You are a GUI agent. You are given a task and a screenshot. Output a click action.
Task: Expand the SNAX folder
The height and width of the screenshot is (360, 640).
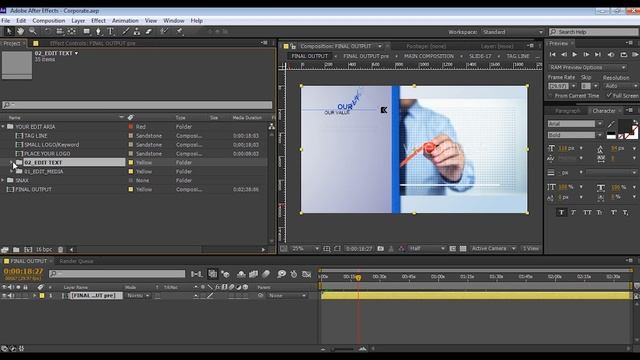tap(3, 180)
